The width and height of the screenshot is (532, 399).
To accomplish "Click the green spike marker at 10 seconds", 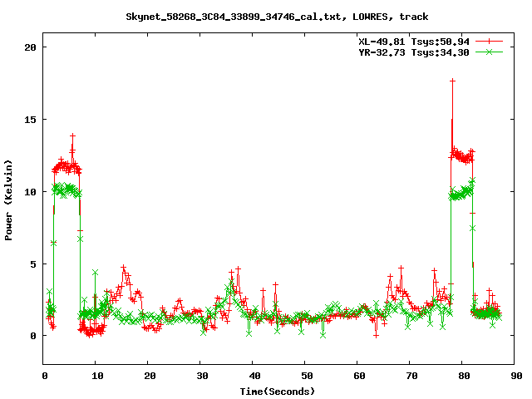I will (x=95, y=273).
